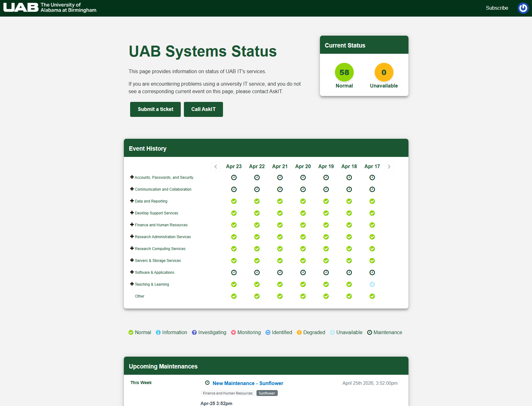Expand the Finance and Human Resources row
Screen dimensions: 532x406
(x=132, y=225)
